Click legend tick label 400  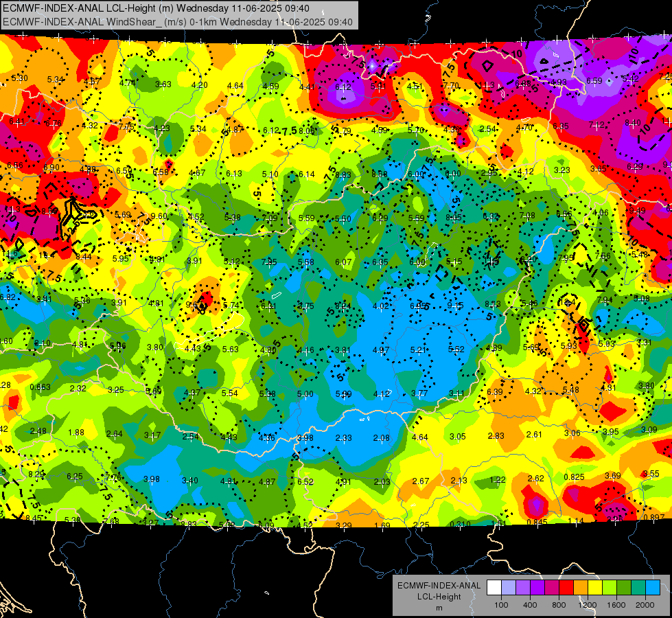pos(530,605)
